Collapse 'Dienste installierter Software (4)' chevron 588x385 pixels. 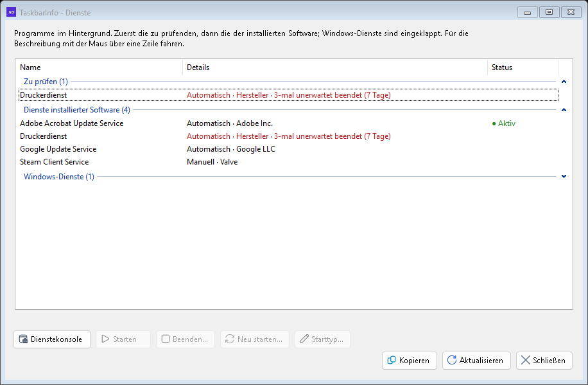point(564,110)
